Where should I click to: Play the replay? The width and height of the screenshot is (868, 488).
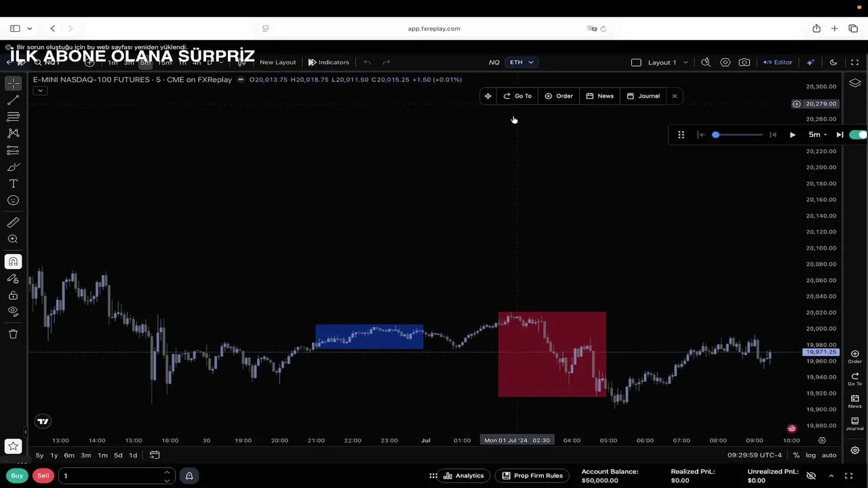[x=792, y=135]
